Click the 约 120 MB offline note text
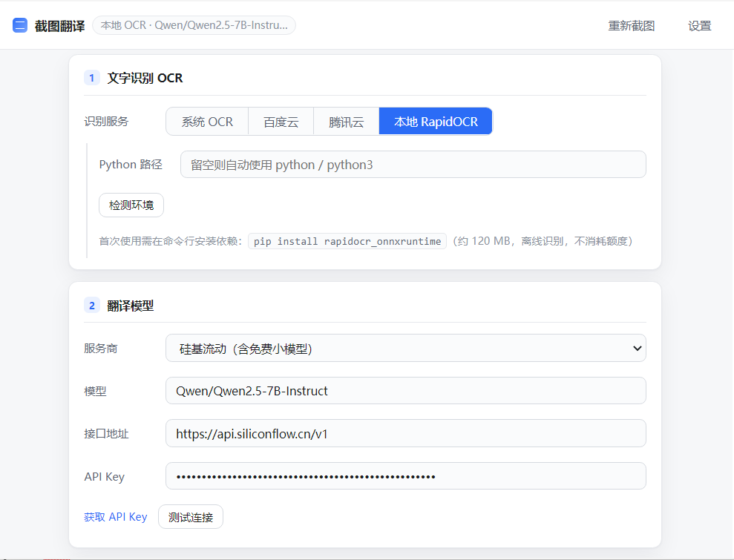Image resolution: width=734 pixels, height=560 pixels. click(x=543, y=241)
